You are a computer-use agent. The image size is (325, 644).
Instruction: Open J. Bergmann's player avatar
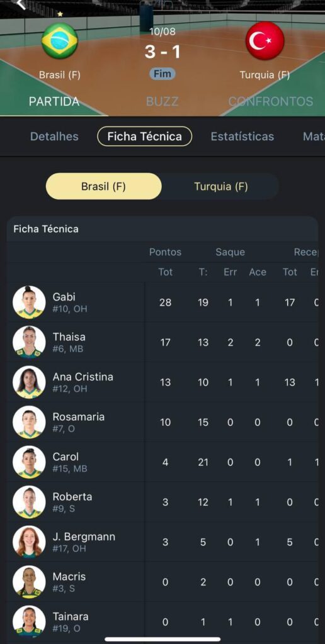[29, 541]
